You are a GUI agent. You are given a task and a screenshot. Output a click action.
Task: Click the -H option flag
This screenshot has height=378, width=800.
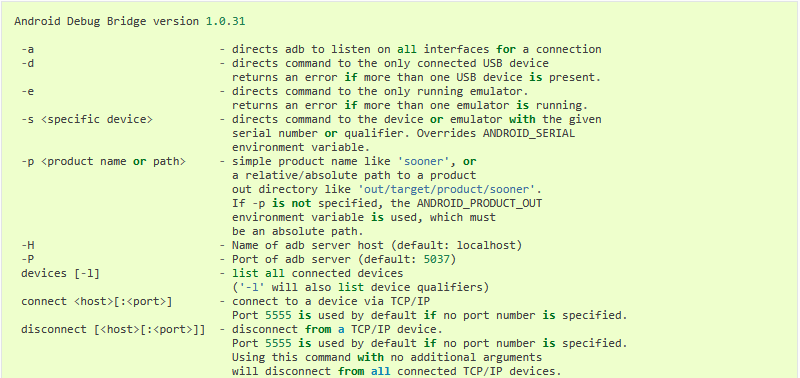(x=28, y=245)
